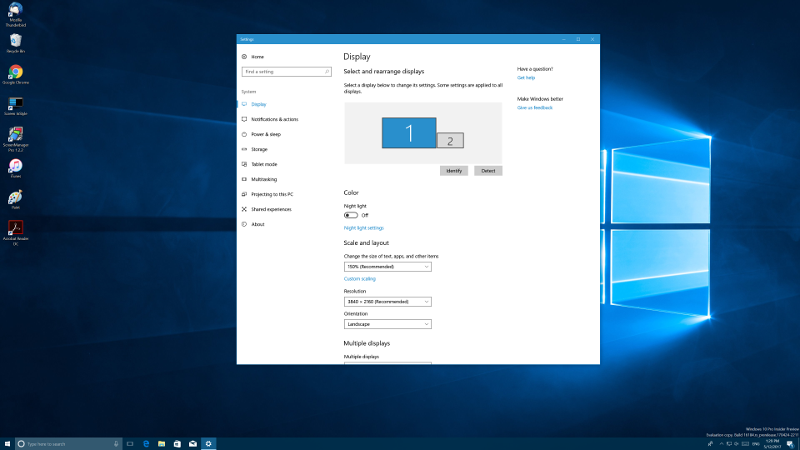Click the Cortana circle icon on taskbar

21,444
